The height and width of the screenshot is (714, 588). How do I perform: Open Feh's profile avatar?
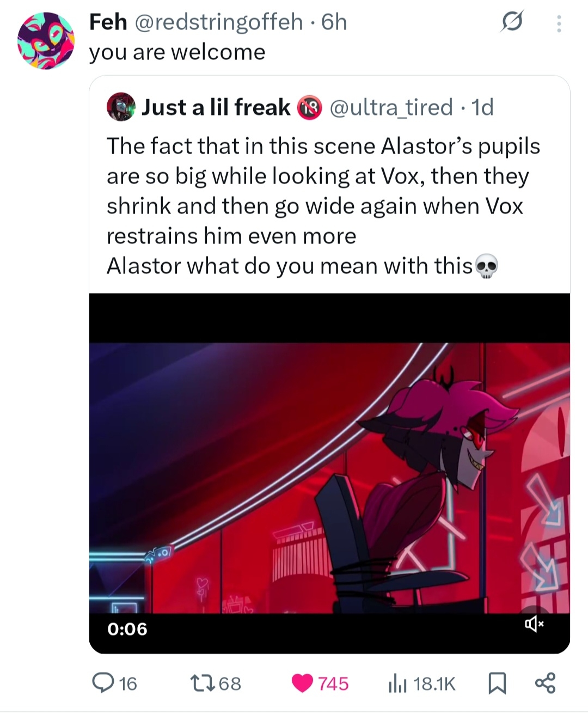click(46, 41)
